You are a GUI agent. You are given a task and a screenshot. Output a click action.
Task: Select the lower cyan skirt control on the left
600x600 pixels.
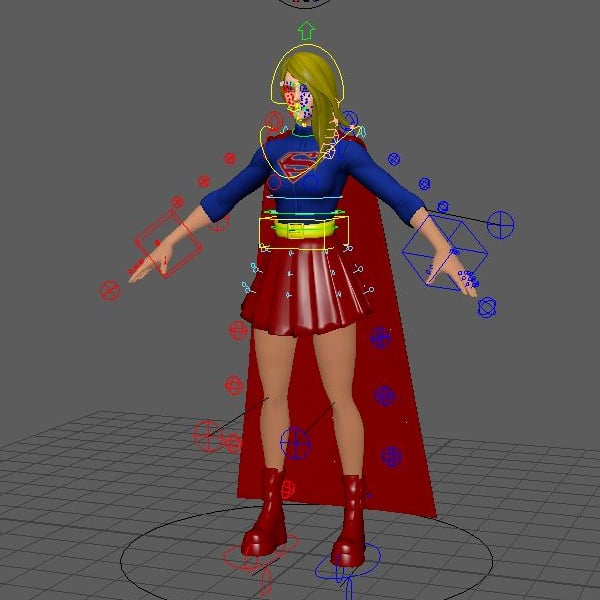[248, 288]
